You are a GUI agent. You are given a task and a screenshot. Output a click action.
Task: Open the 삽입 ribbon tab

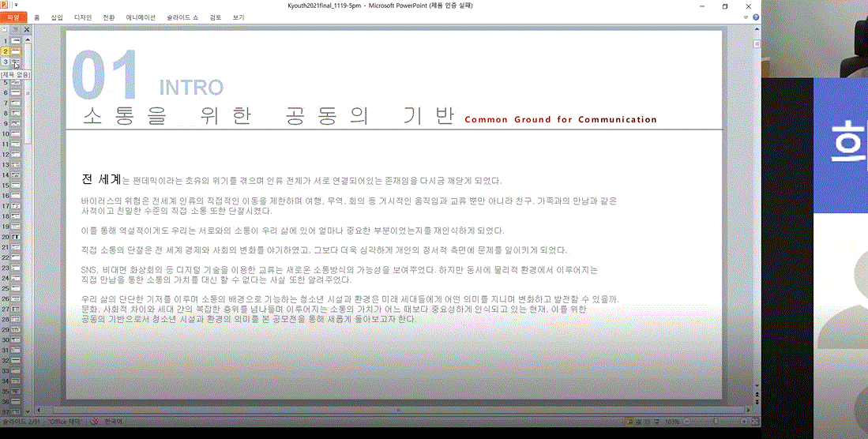(x=57, y=17)
